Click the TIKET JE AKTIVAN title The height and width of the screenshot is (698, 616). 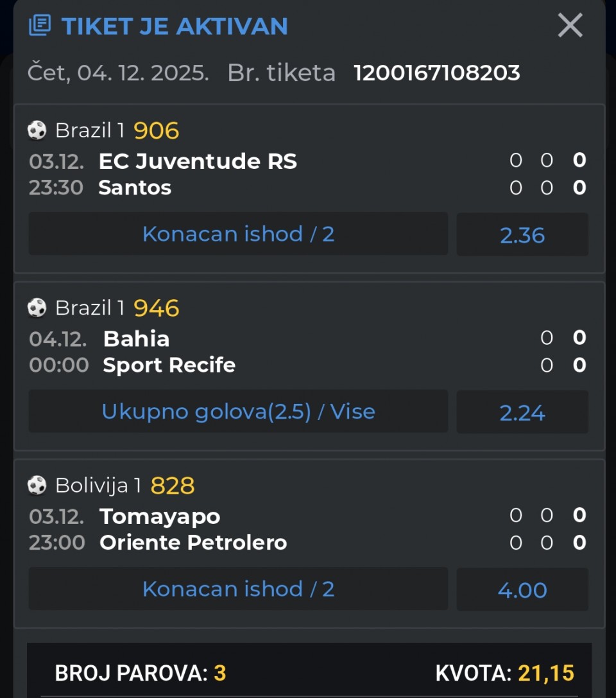pyautogui.click(x=175, y=26)
